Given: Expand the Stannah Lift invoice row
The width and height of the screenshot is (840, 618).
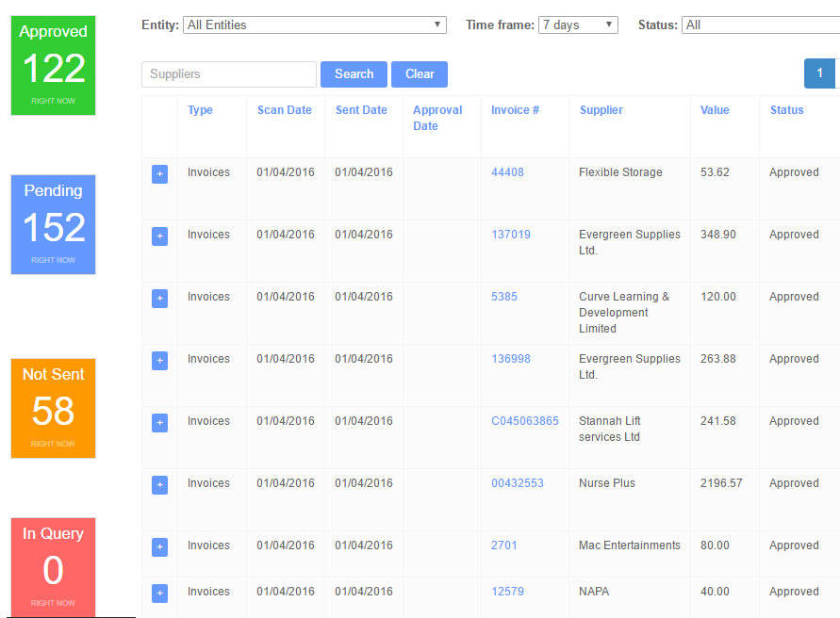Looking at the screenshot, I should [x=159, y=422].
